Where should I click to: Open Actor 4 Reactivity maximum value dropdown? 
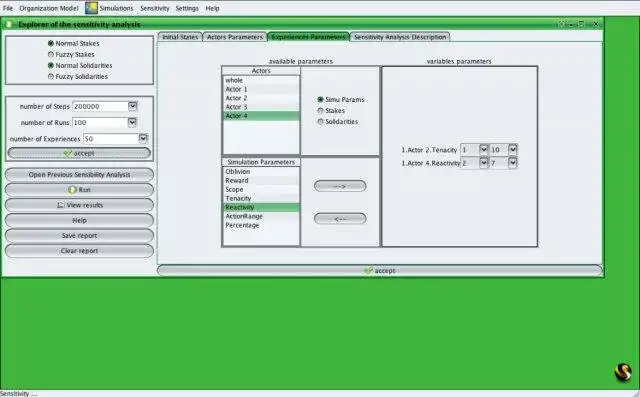(x=513, y=163)
